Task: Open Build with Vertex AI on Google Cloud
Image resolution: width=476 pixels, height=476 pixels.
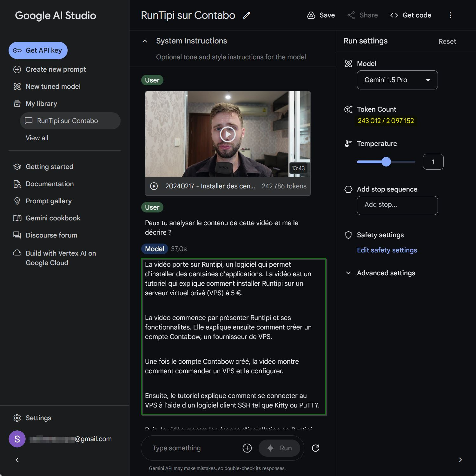Action: [x=61, y=258]
